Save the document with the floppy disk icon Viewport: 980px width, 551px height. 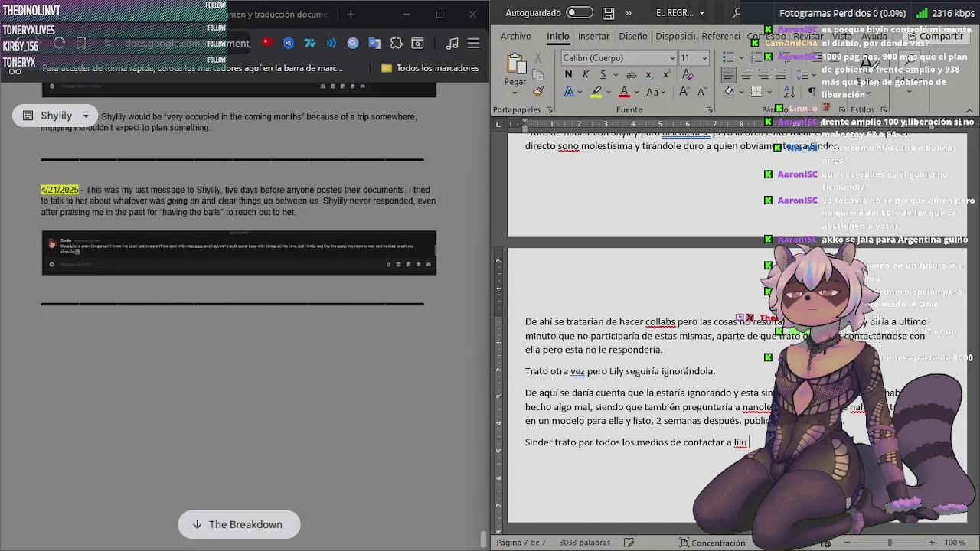tap(608, 13)
